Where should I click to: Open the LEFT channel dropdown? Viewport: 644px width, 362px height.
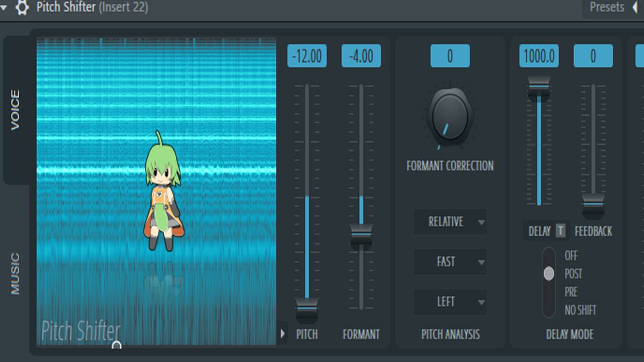click(x=450, y=302)
